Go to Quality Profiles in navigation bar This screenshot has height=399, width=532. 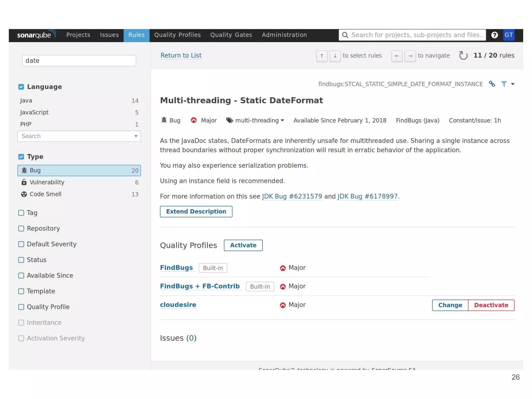click(177, 35)
